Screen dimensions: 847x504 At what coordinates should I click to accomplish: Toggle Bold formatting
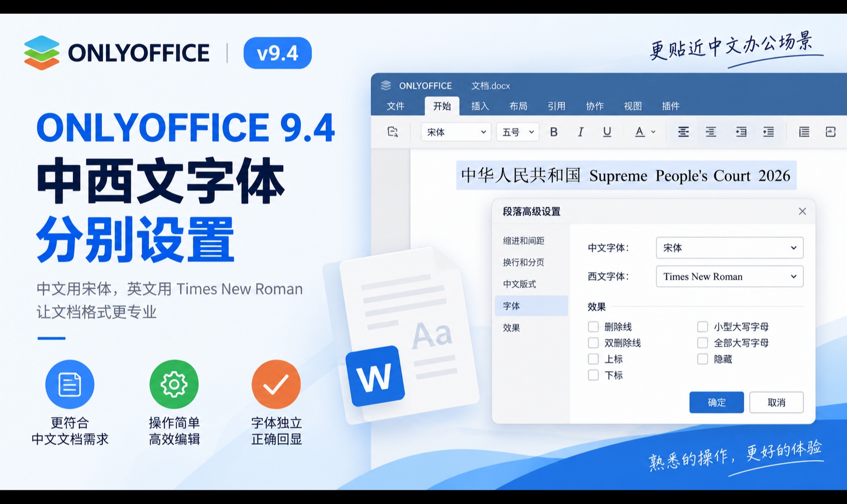tap(554, 132)
